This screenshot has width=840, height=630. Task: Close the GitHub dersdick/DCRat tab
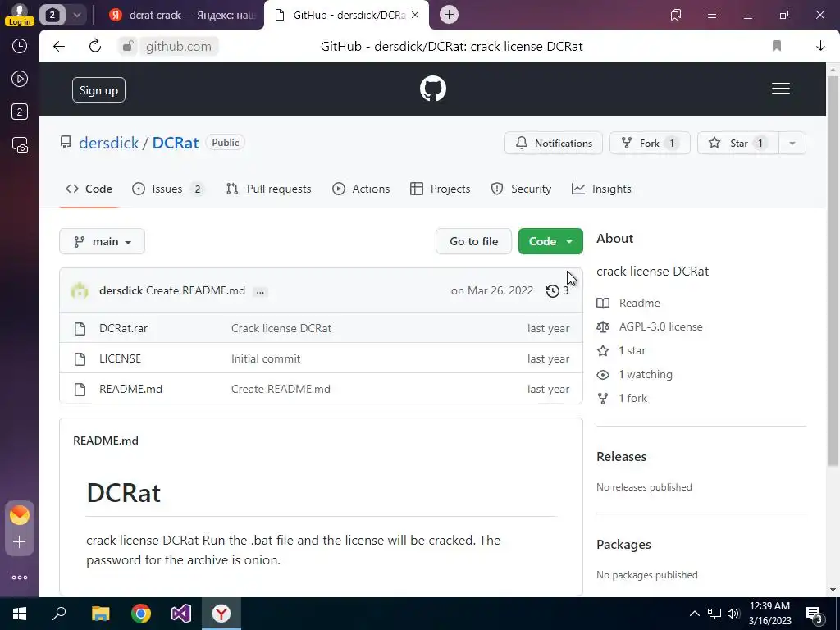[415, 15]
